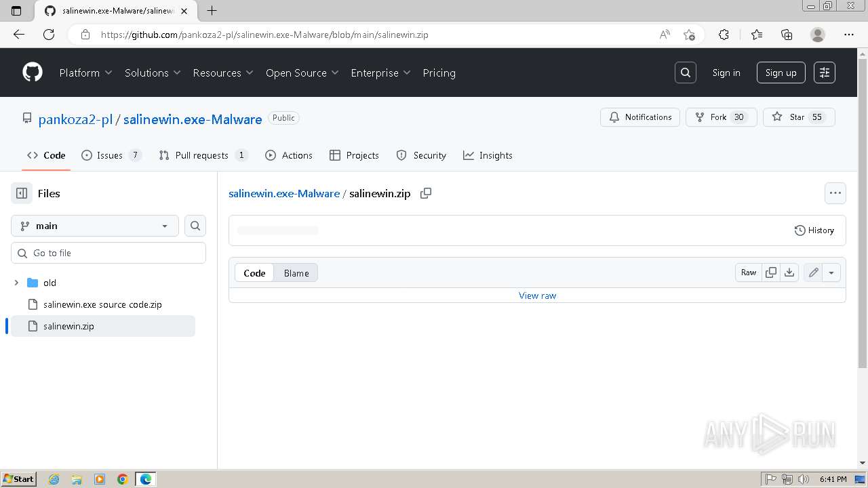Click the browser back arrow
The image size is (868, 488).
tap(19, 35)
